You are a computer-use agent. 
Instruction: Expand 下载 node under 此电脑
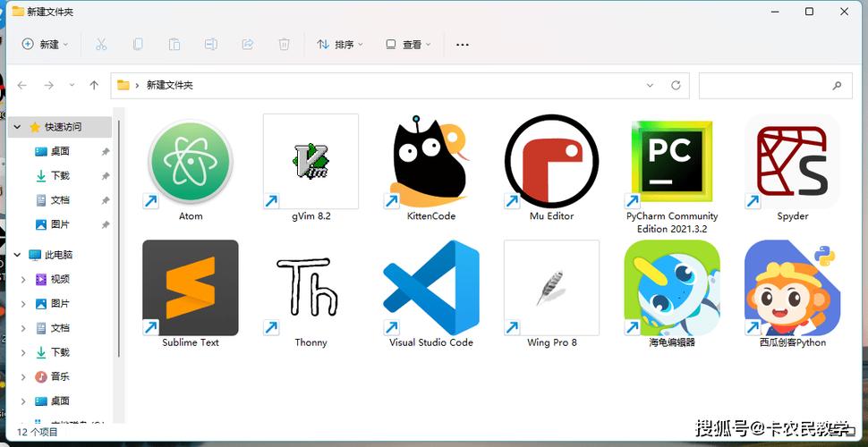coord(23,352)
